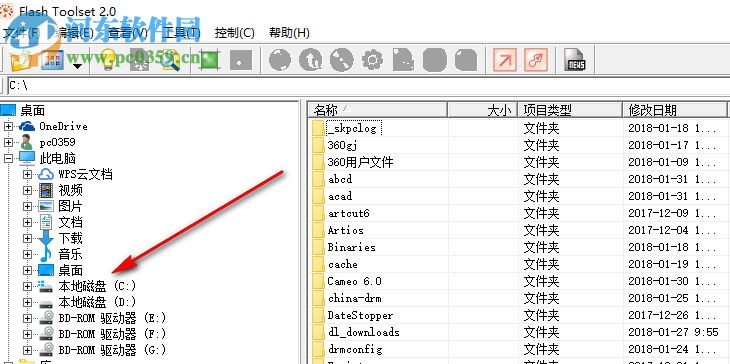Click the 图片 picture icon in tree
Screen dimensions: 730x364
pyautogui.click(x=46, y=206)
